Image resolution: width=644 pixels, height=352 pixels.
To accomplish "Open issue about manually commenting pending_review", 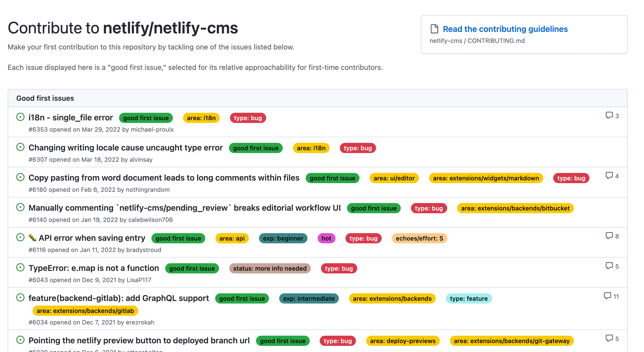I will tap(185, 208).
